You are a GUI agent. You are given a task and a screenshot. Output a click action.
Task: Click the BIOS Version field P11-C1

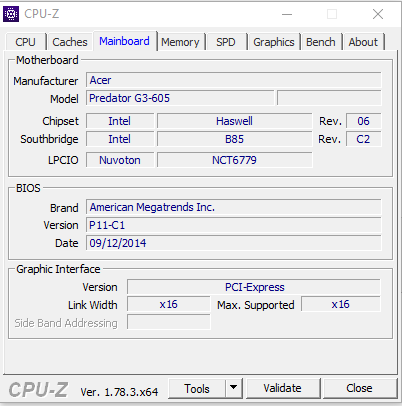click(234, 225)
